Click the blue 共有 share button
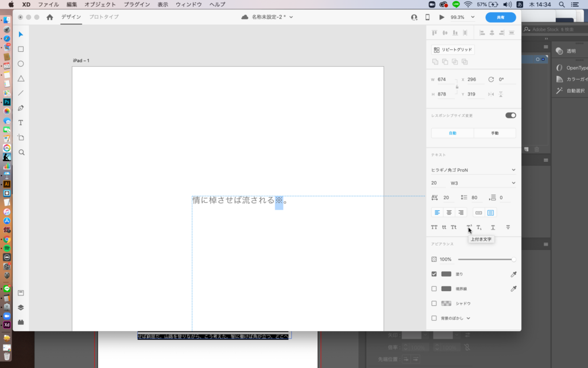This screenshot has width=588, height=368. [x=500, y=17]
